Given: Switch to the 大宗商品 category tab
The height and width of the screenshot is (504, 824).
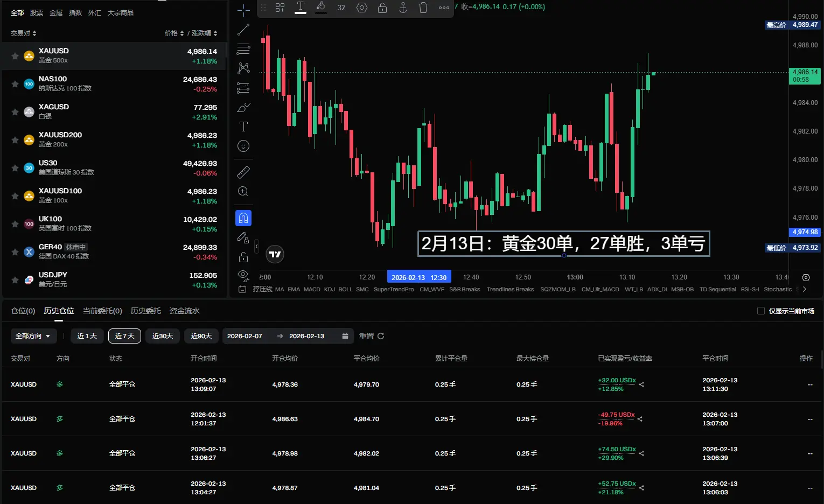Looking at the screenshot, I should [x=121, y=12].
